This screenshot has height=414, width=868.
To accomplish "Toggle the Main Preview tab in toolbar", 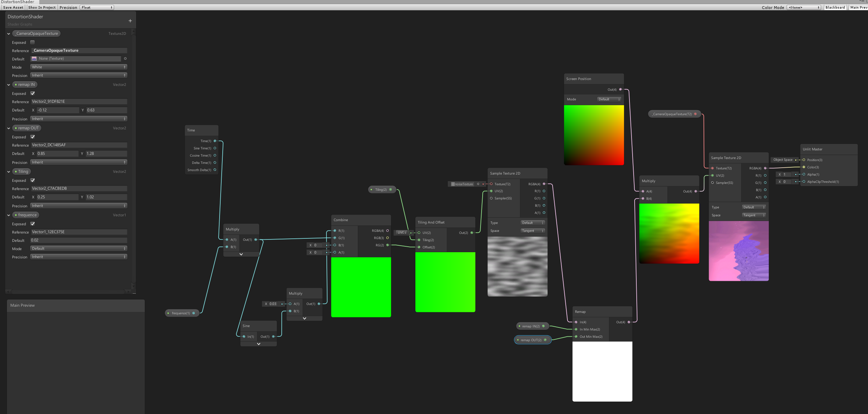I will tap(858, 7).
